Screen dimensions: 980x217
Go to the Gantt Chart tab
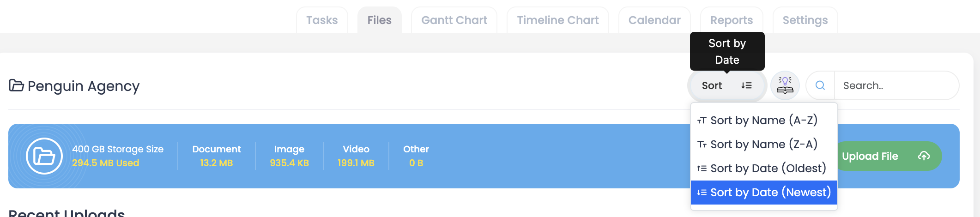(x=454, y=20)
